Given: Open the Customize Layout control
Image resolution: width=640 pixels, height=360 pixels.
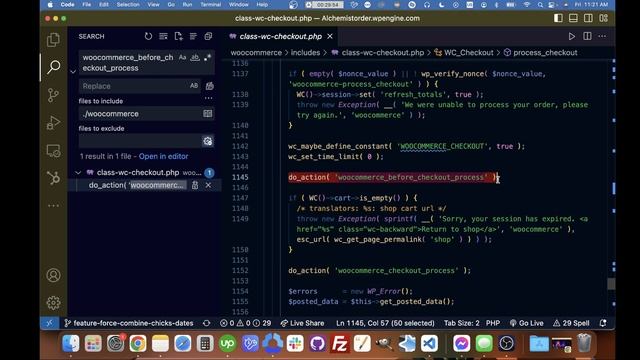Looking at the screenshot, I should tap(603, 18).
